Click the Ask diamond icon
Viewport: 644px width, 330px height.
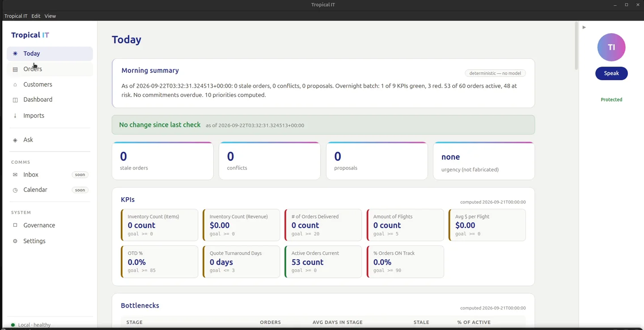coord(15,140)
